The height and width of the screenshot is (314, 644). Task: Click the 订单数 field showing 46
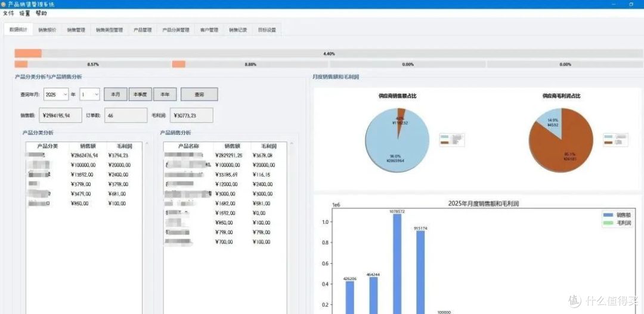pyautogui.click(x=126, y=115)
